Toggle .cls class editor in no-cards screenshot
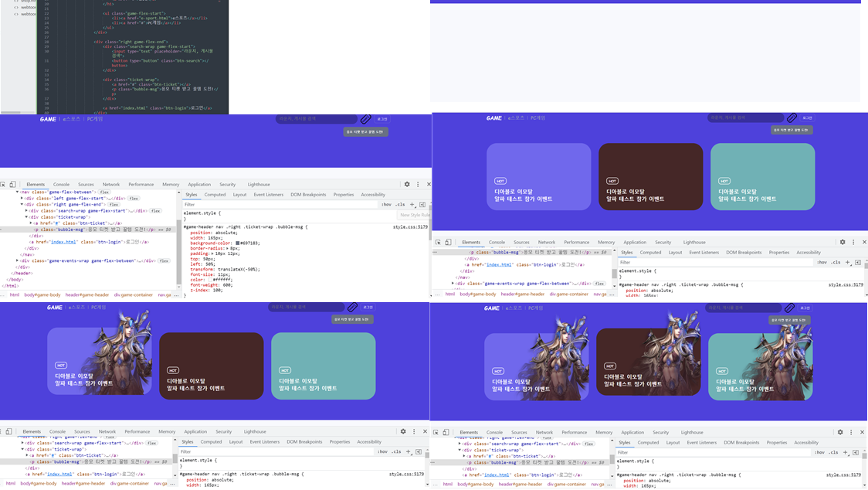 [400, 205]
